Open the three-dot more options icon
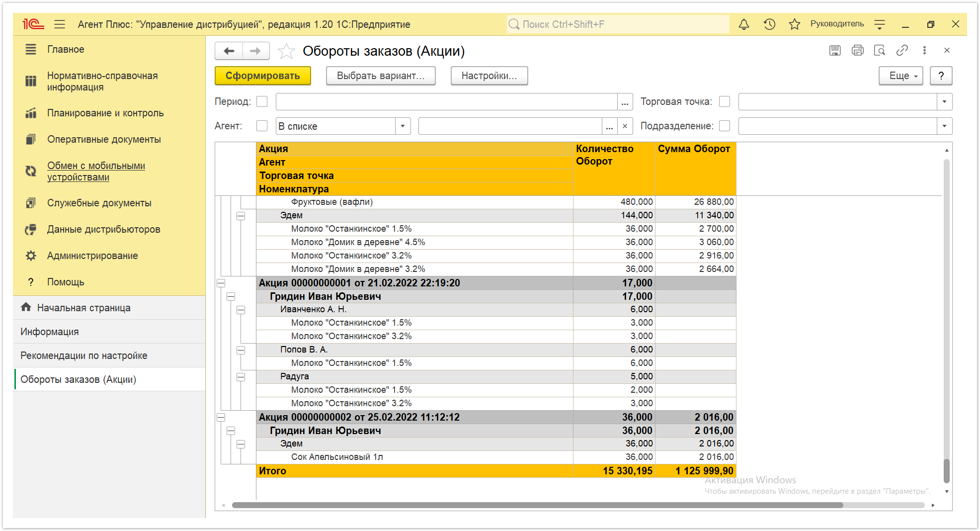 [x=924, y=50]
